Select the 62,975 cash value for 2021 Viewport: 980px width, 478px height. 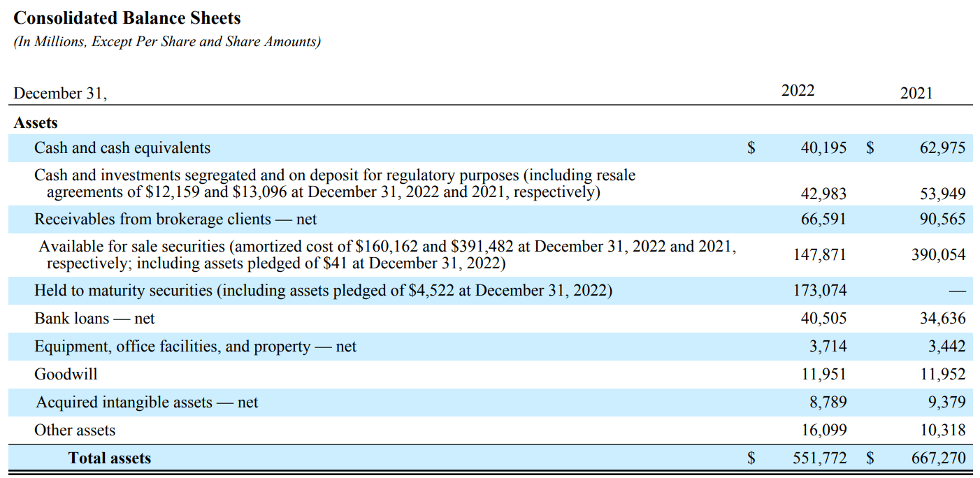[942, 148]
